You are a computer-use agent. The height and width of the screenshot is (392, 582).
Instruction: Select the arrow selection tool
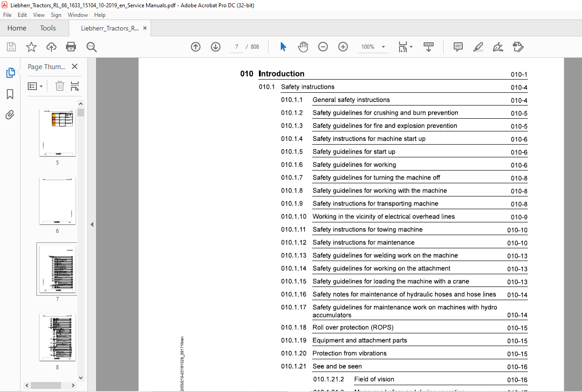pyautogui.click(x=283, y=47)
